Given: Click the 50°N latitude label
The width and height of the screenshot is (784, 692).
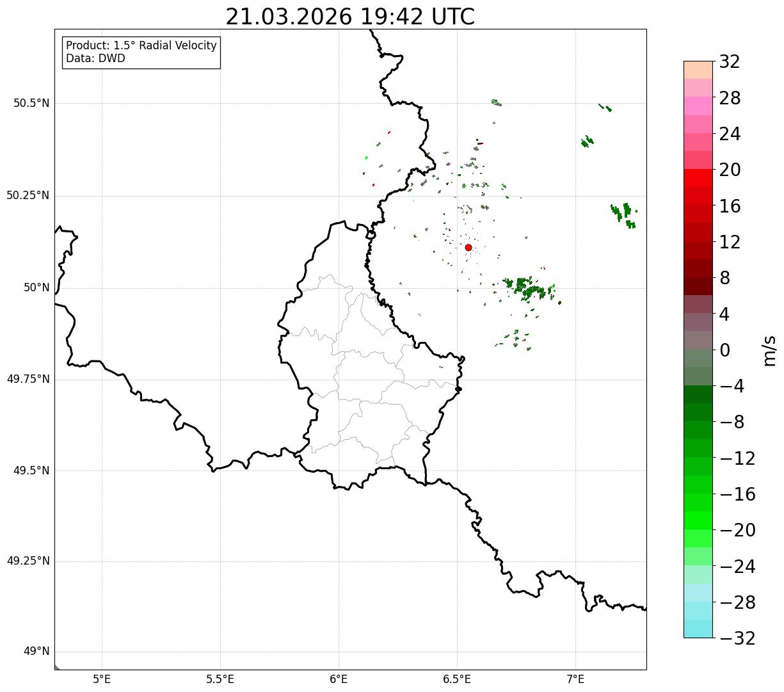Looking at the screenshot, I should [36, 287].
